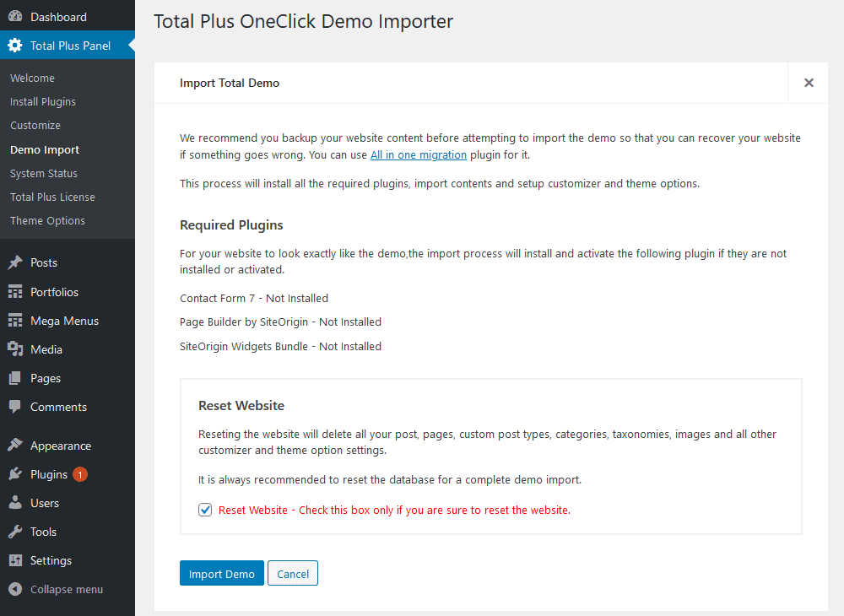This screenshot has height=616, width=844.
Task: Click the Plugins plug icon
Action: [x=15, y=474]
